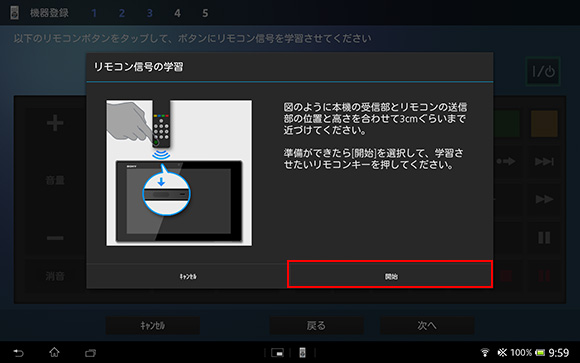Select step 4 in device registration
This screenshot has width=580, height=363.
coord(178,13)
